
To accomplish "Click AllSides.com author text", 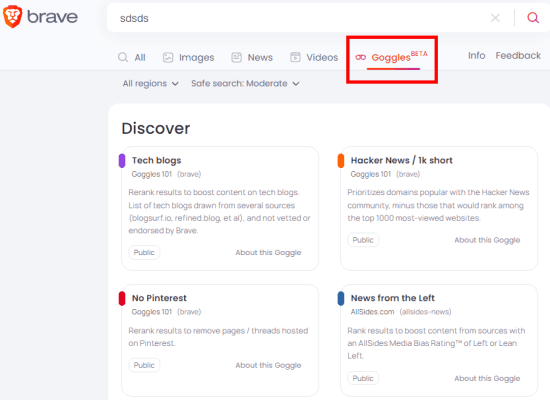I will (373, 312).
